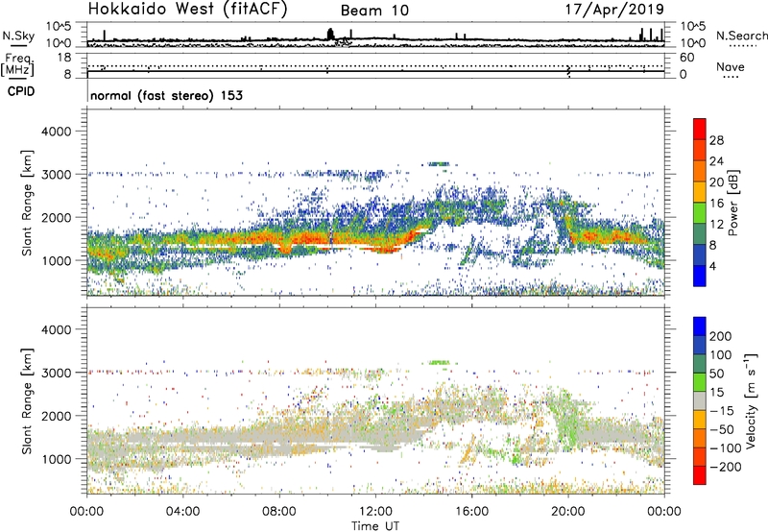Click the yellow segment of the Velocity color bar
This screenshot has height=532, width=768.
pyautogui.click(x=700, y=420)
